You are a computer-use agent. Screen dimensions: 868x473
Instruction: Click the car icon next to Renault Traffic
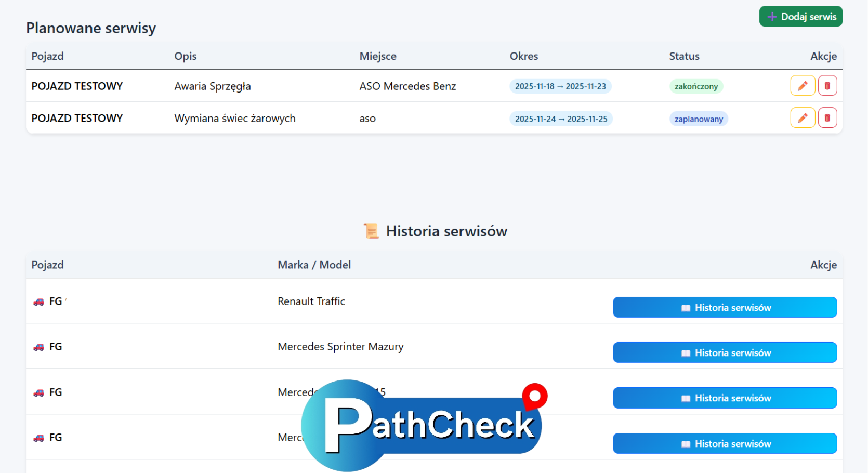pyautogui.click(x=38, y=301)
